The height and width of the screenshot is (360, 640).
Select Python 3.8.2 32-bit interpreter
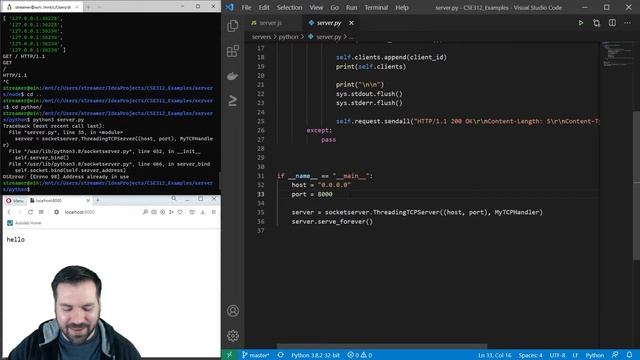[x=315, y=355]
